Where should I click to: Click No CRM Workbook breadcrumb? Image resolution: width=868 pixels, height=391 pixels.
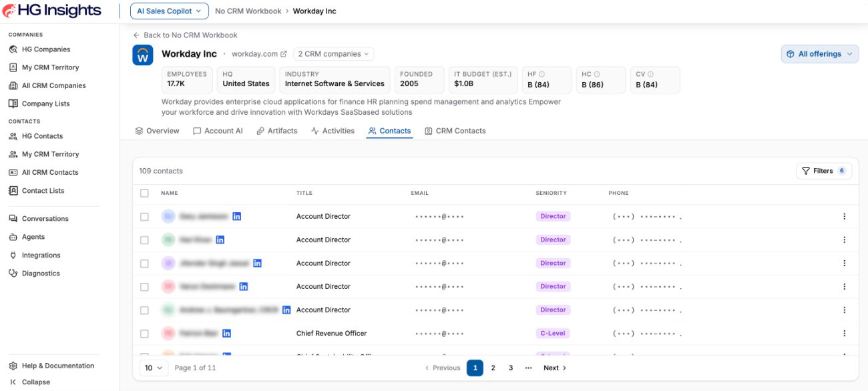[248, 11]
